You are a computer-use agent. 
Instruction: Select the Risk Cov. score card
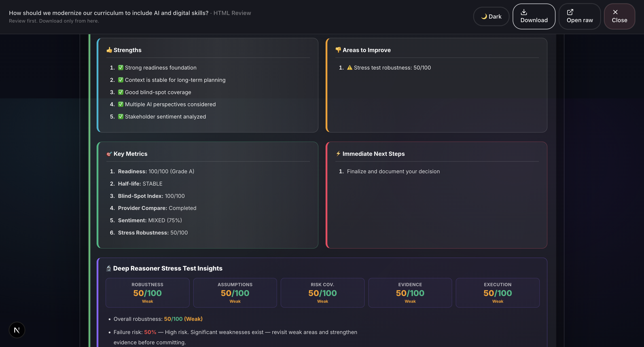322,293
